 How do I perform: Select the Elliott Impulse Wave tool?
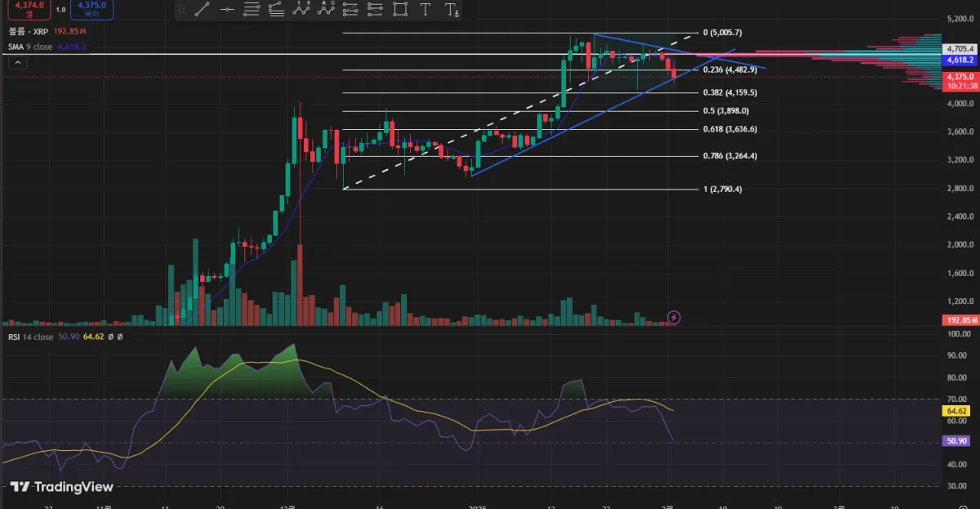click(x=302, y=10)
